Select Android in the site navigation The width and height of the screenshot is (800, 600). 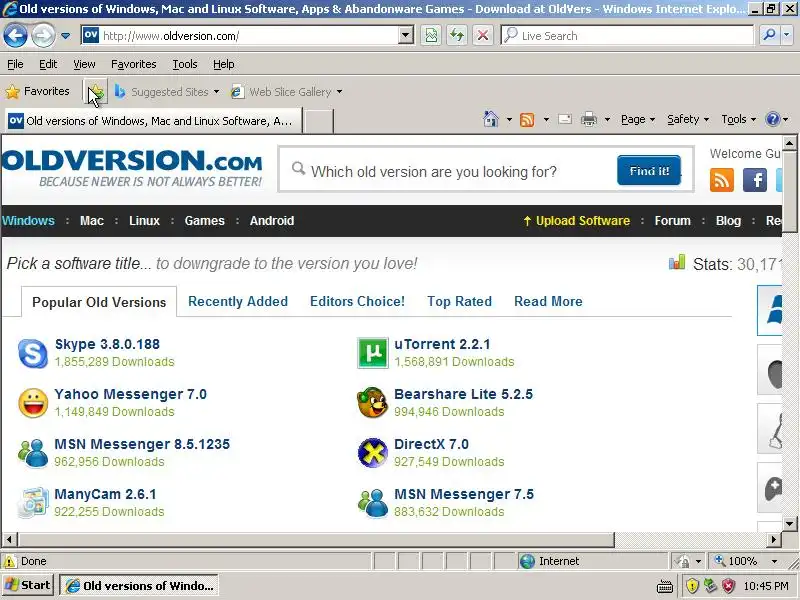[x=272, y=221]
